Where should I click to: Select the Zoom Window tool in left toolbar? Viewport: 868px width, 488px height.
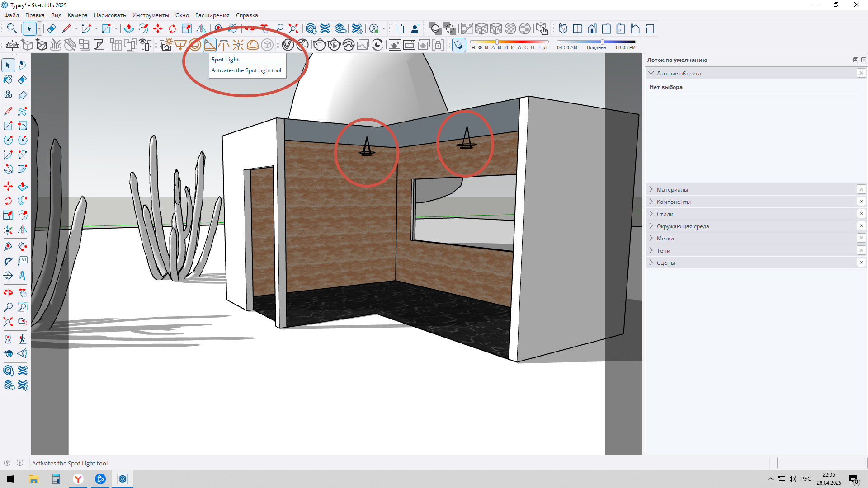[x=22, y=307]
